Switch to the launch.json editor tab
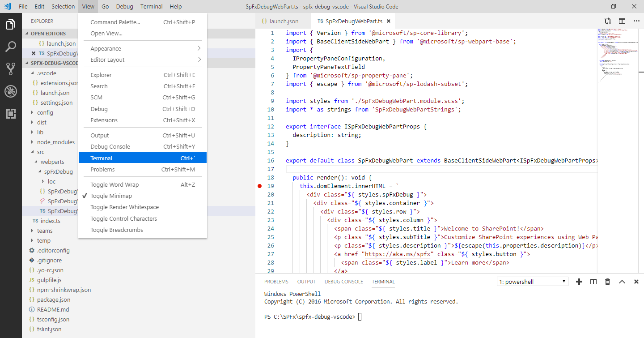The width and height of the screenshot is (644, 338). pyautogui.click(x=284, y=21)
